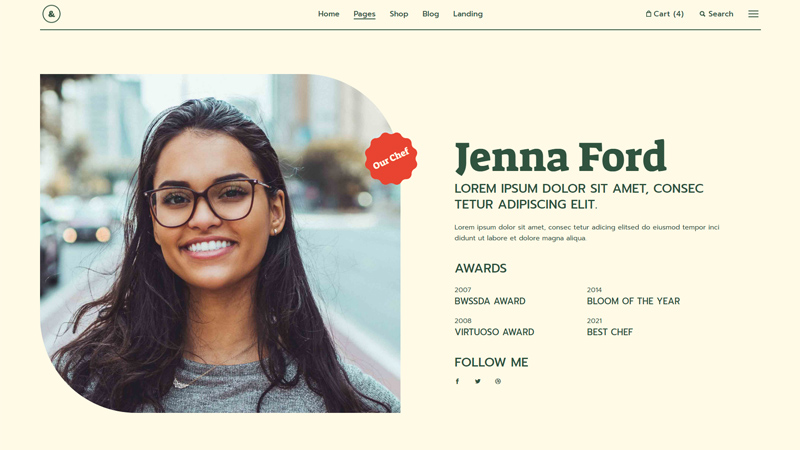This screenshot has height=450, width=800.
Task: Click the Jenna Ford heading
Action: pyautogui.click(x=560, y=157)
